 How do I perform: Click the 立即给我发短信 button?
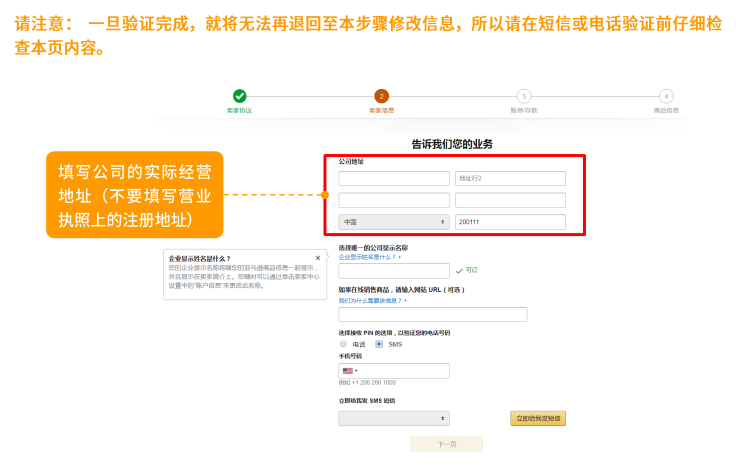[x=539, y=418]
